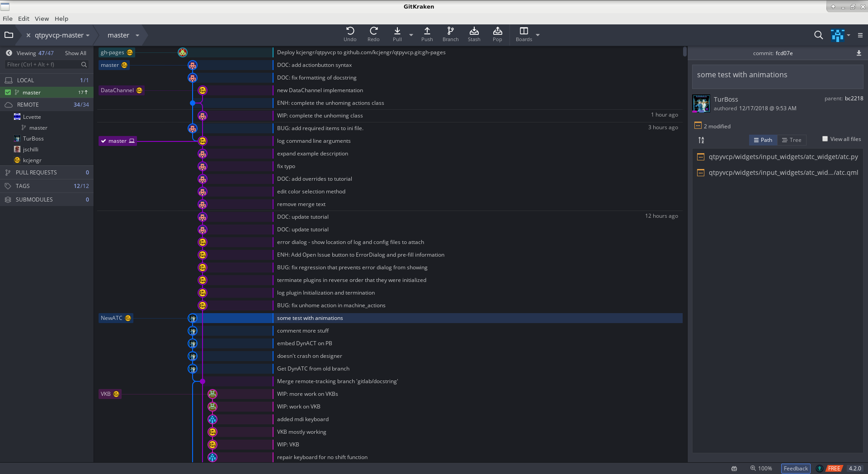868x474 pixels.
Task: Open the hamburger menu icon
Action: (860, 35)
